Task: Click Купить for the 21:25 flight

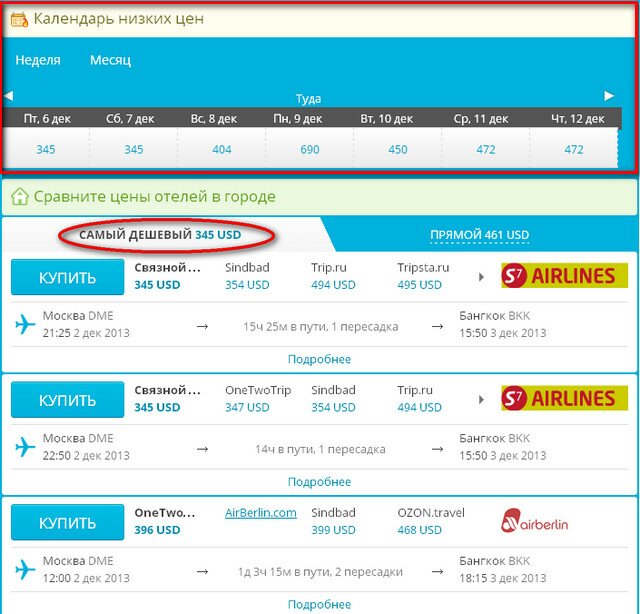Action: [67, 277]
